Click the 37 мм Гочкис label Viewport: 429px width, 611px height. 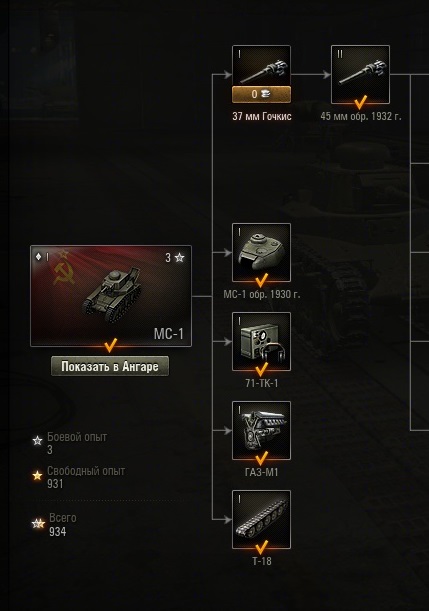[x=262, y=117]
